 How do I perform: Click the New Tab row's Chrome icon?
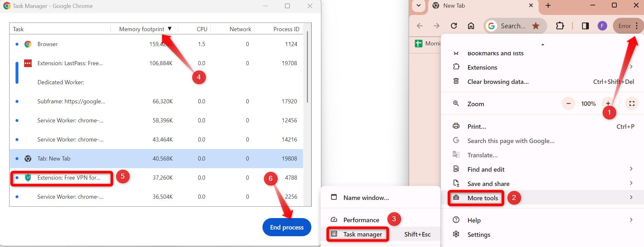28,159
